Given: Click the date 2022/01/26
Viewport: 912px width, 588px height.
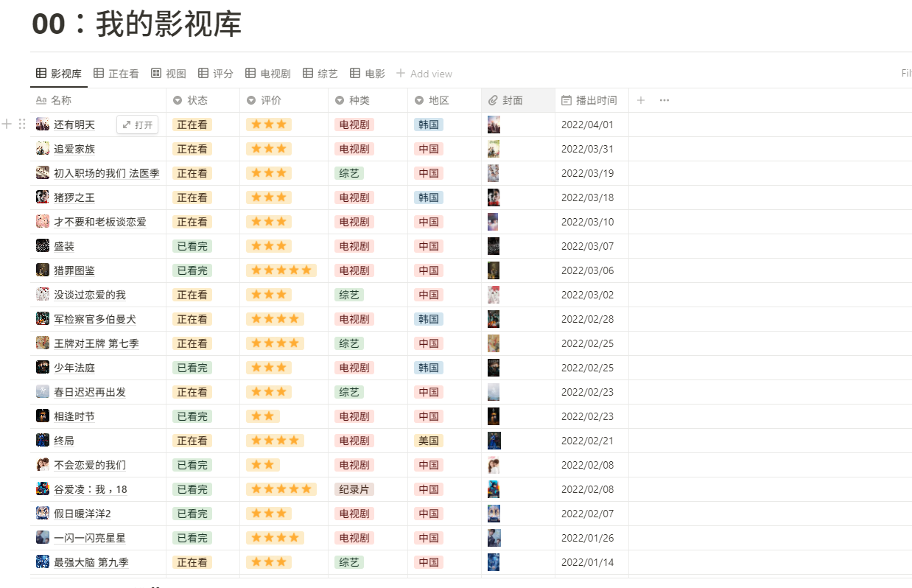Looking at the screenshot, I should click(587, 538).
